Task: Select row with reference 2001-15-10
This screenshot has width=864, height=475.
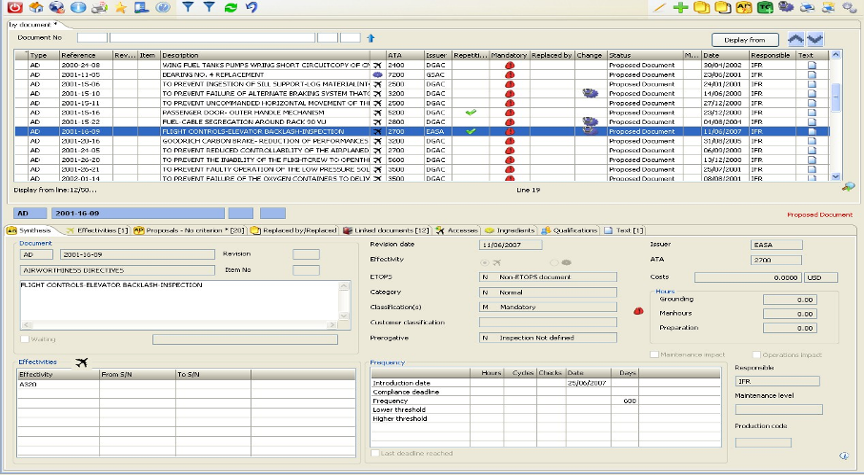Action: point(80,92)
